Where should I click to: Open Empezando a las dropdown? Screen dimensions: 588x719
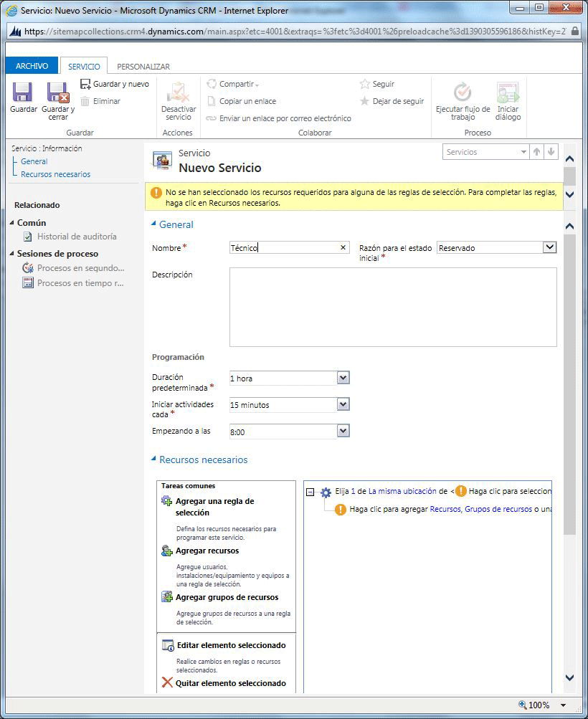pos(343,431)
